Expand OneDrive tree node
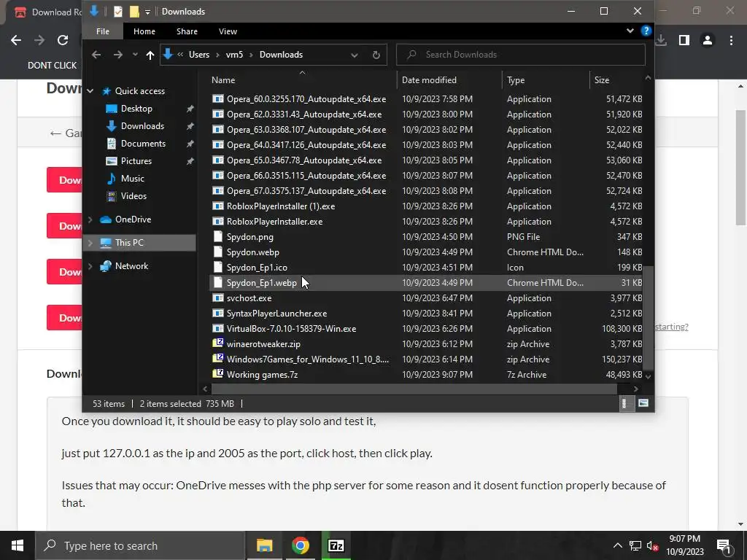The width and height of the screenshot is (747, 560). pos(90,219)
